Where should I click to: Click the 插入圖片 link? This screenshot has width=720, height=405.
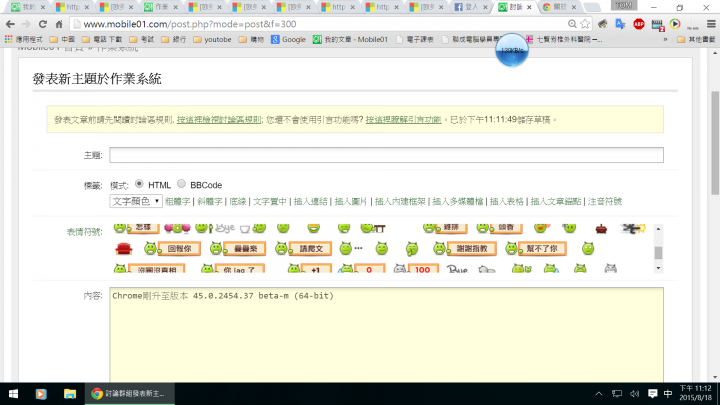(351, 201)
